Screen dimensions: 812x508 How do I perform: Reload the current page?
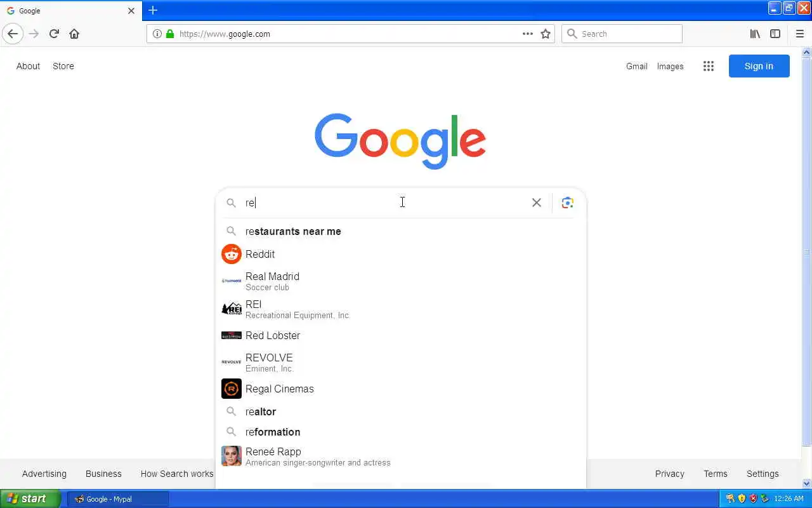click(54, 34)
